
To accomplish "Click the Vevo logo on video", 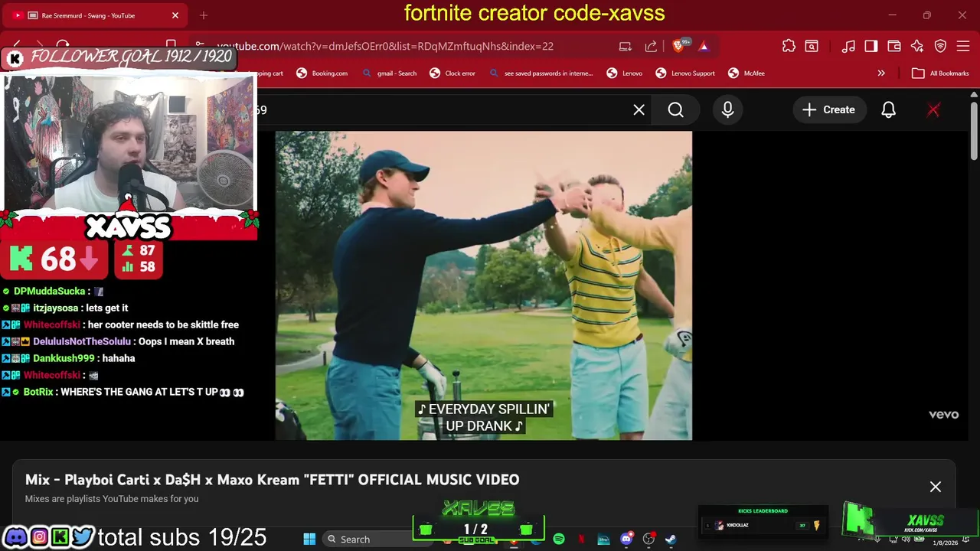I will pos(943,415).
